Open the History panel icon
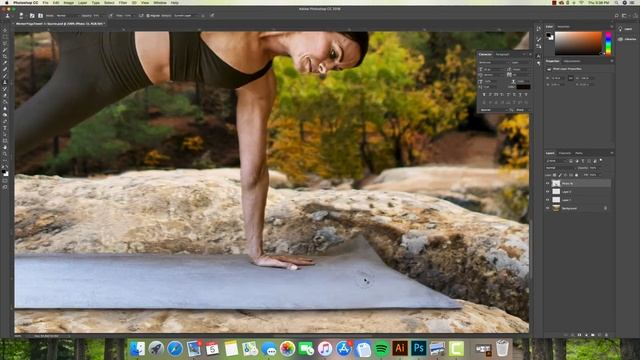This screenshot has width=640, height=360. (538, 28)
